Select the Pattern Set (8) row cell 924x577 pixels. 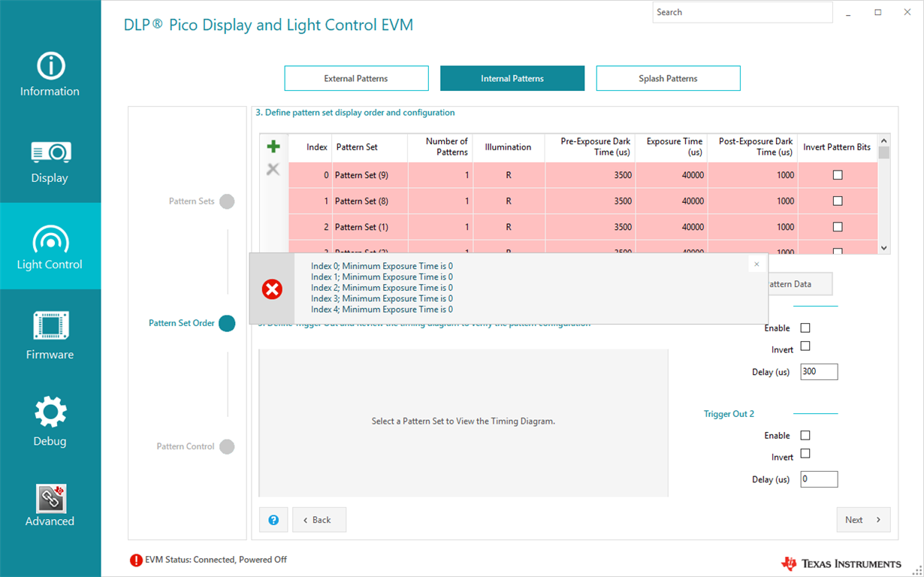(370, 201)
